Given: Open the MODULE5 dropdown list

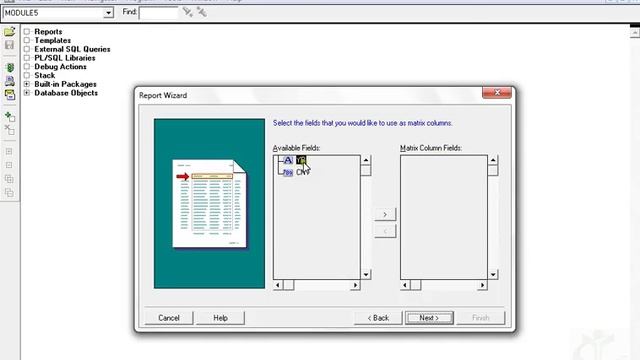Looking at the screenshot, I should click(108, 13).
